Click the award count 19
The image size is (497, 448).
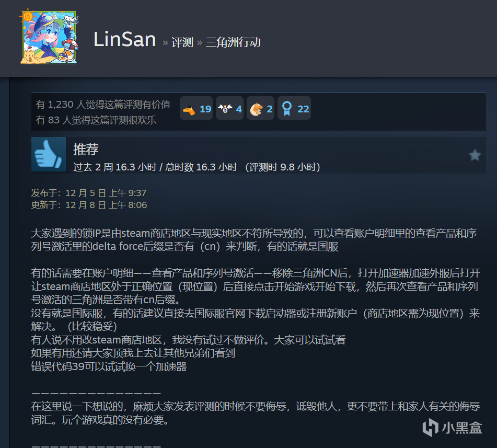click(x=205, y=109)
